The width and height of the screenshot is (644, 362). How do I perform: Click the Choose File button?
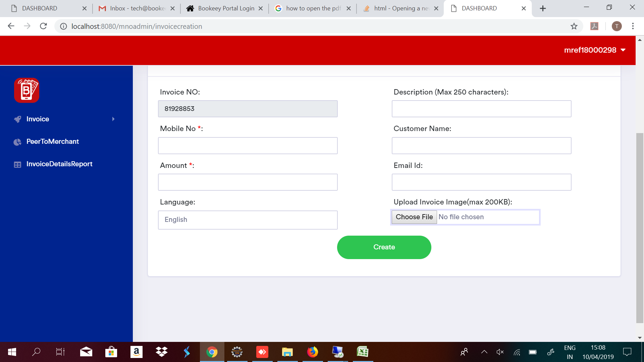pyautogui.click(x=414, y=217)
